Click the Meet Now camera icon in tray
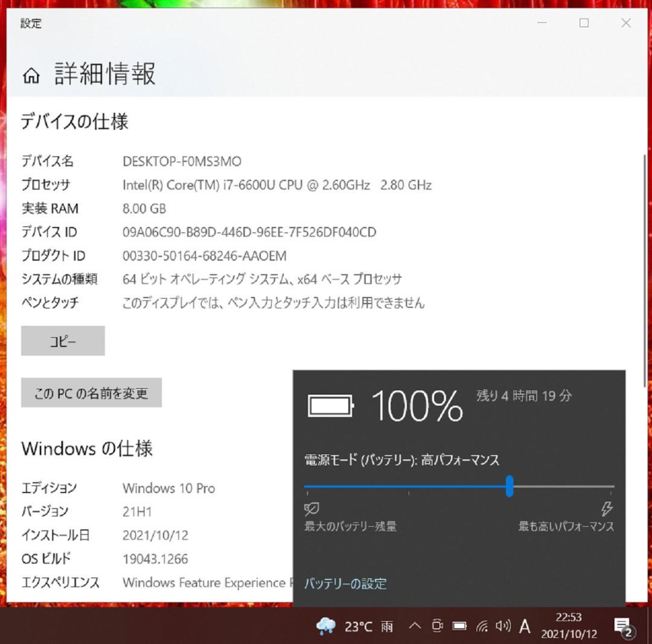This screenshot has height=644, width=652. click(x=437, y=626)
